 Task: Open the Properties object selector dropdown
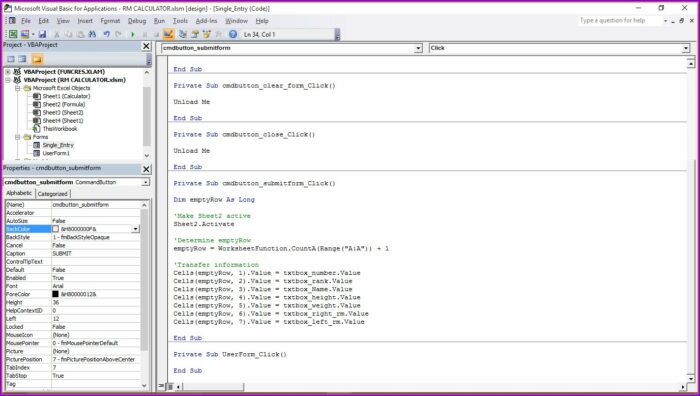(x=146, y=183)
